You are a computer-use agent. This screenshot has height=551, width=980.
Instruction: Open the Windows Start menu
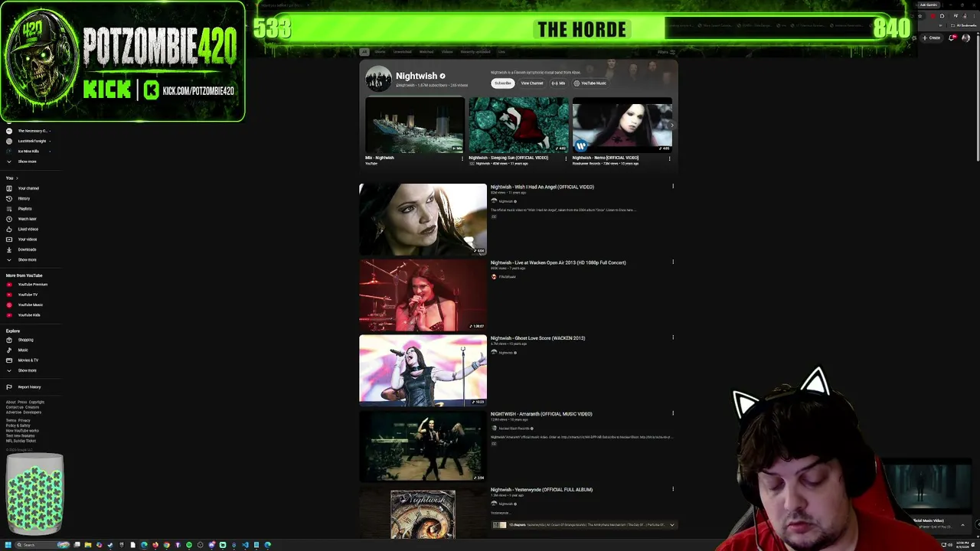[8, 545]
